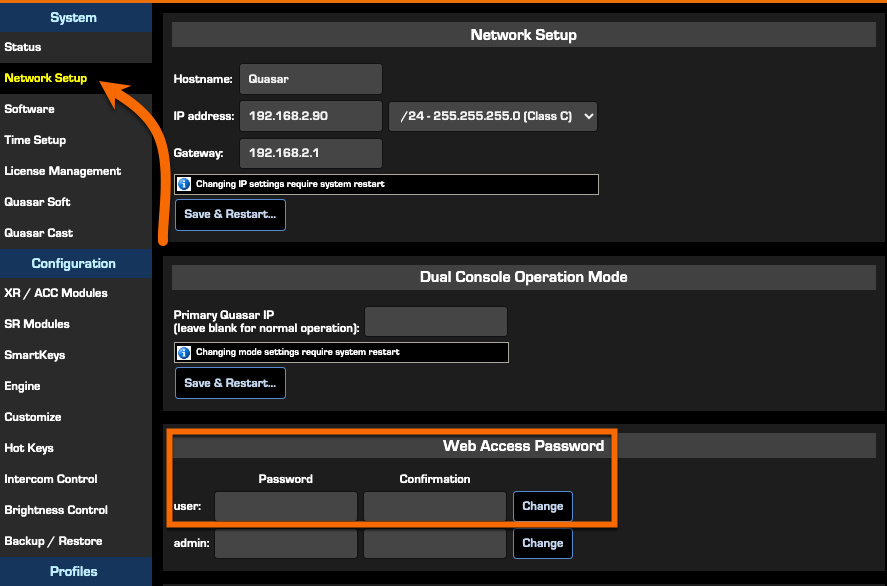Open the Status page in sidebar

pyautogui.click(x=23, y=47)
